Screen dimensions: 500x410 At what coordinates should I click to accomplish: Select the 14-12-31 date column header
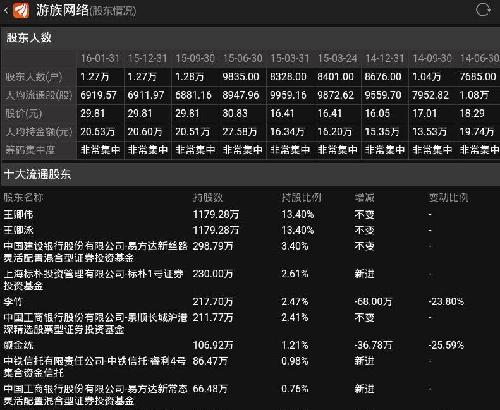tap(385, 58)
